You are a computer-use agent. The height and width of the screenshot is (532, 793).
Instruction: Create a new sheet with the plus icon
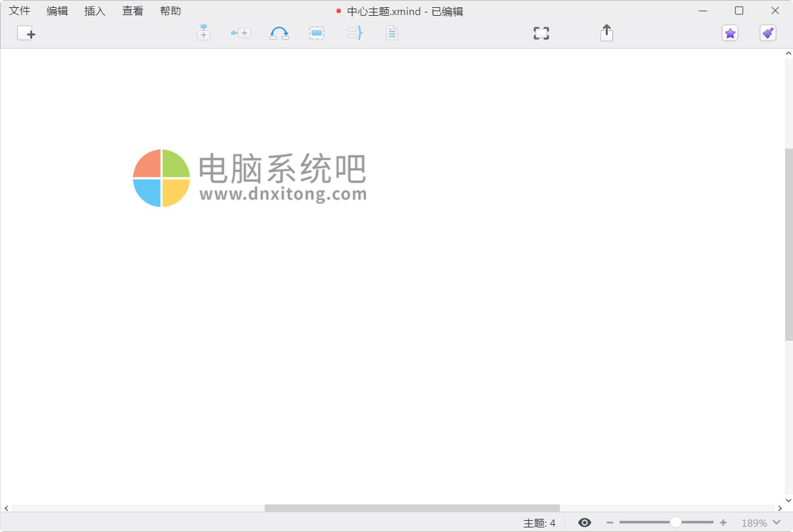pos(26,33)
